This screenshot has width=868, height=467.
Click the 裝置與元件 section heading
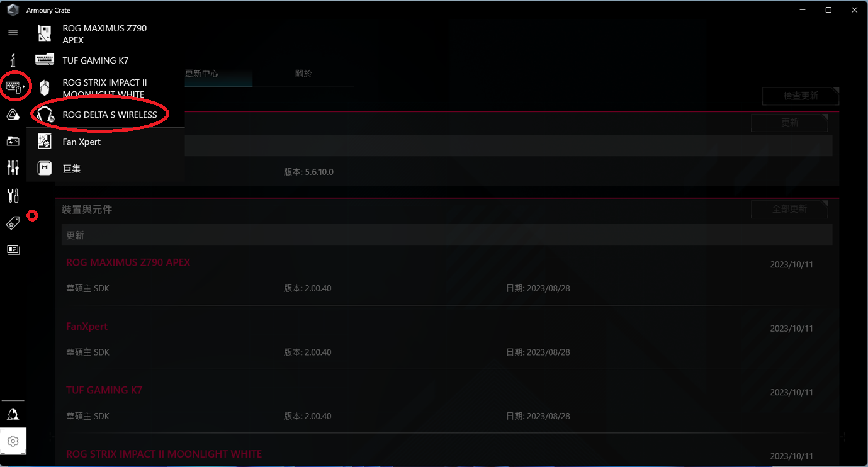[x=87, y=209]
